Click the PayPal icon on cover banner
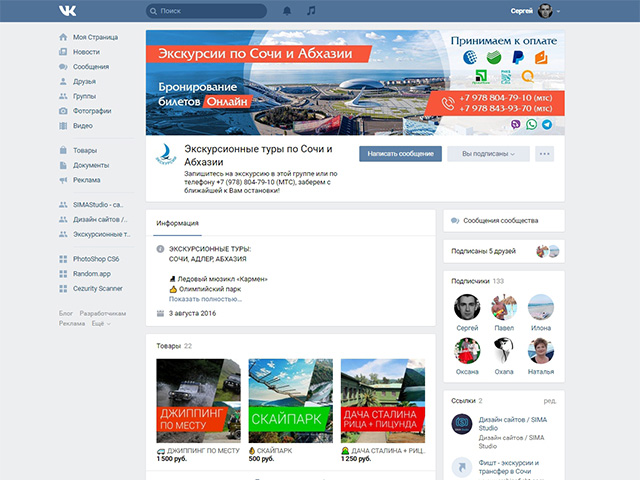 pyautogui.click(x=518, y=57)
